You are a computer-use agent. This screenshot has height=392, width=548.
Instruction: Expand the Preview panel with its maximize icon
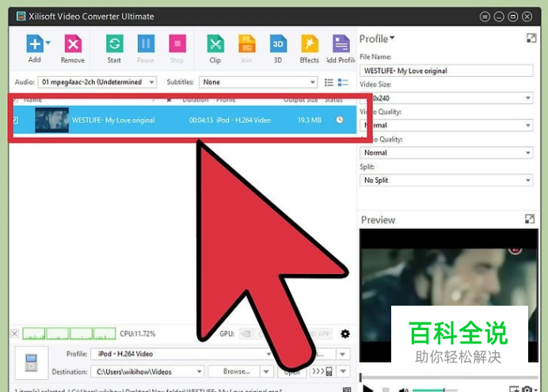tap(530, 219)
